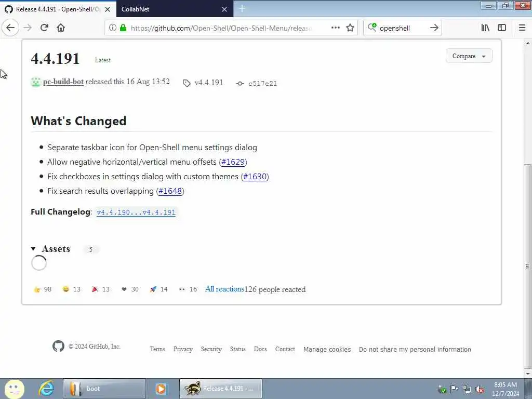Open the Contact footer link
This screenshot has height=399, width=532.
pyautogui.click(x=285, y=349)
